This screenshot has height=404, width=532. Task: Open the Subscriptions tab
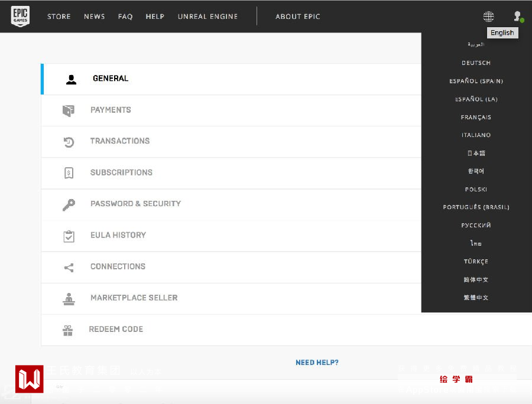pyautogui.click(x=231, y=173)
